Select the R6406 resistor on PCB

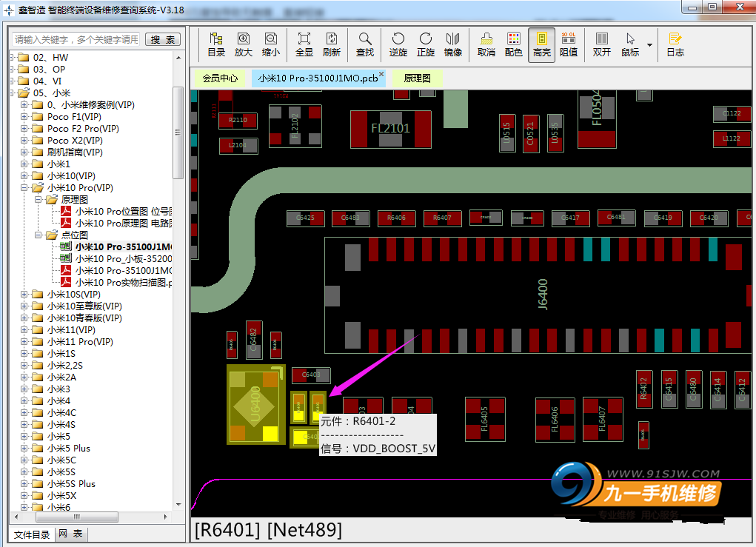[396, 218]
